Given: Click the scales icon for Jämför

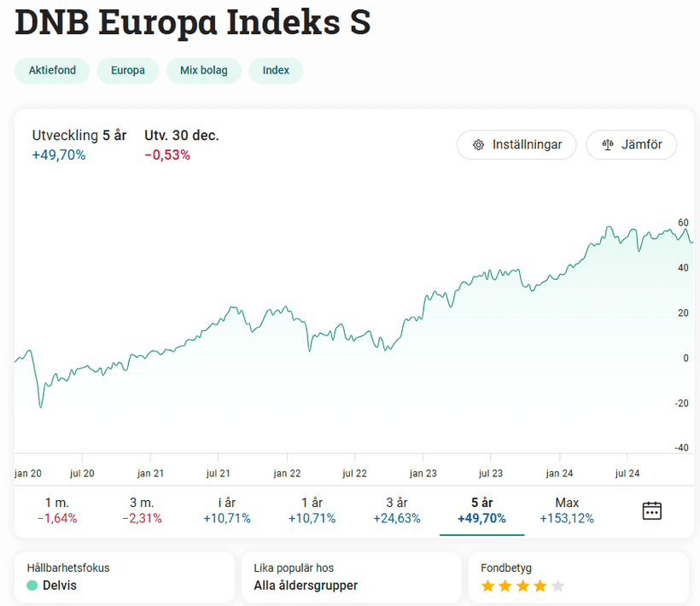Looking at the screenshot, I should [x=608, y=145].
